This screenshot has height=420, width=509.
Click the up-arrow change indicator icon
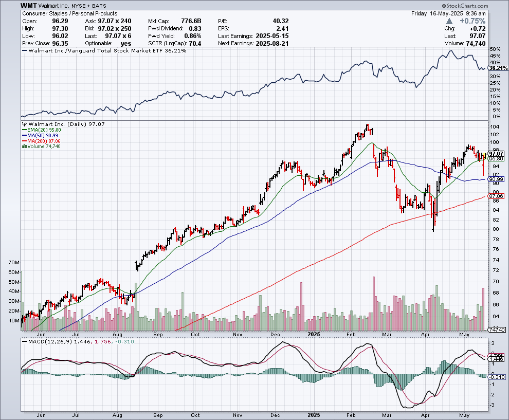point(449,21)
